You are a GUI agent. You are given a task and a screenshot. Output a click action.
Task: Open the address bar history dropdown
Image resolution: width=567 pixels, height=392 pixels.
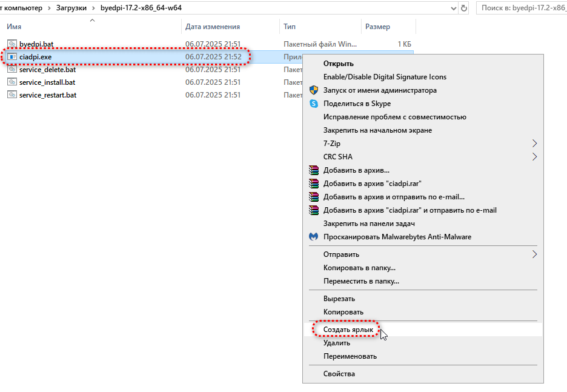point(454,8)
